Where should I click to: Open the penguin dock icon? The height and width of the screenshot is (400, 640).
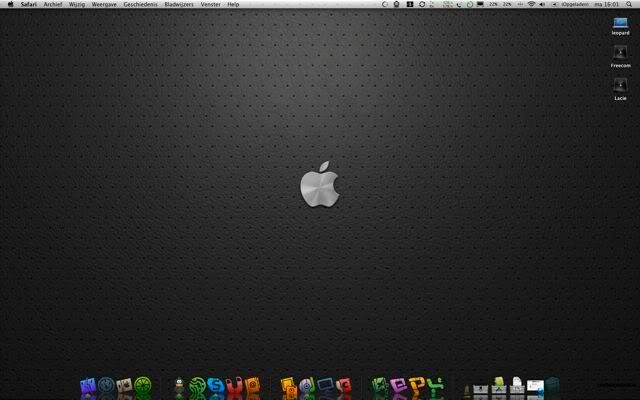coord(180,386)
